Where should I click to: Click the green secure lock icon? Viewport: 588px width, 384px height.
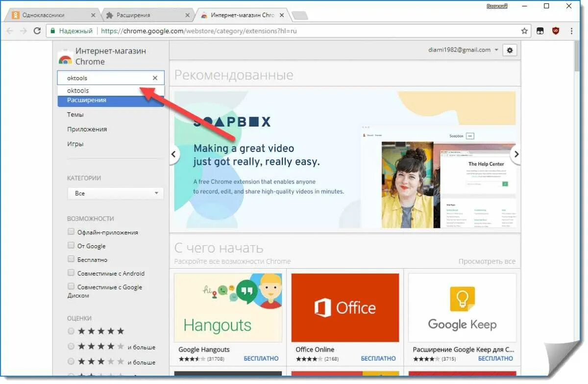point(52,31)
